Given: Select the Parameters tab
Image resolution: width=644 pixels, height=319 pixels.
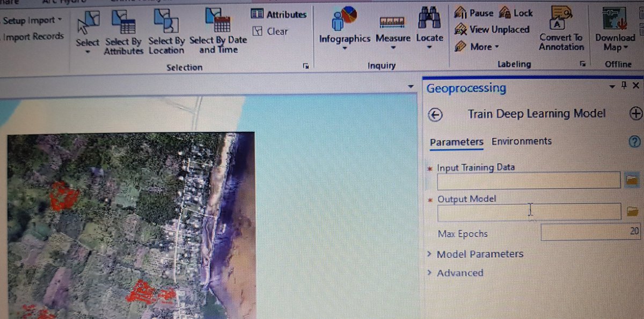Looking at the screenshot, I should coord(456,141).
